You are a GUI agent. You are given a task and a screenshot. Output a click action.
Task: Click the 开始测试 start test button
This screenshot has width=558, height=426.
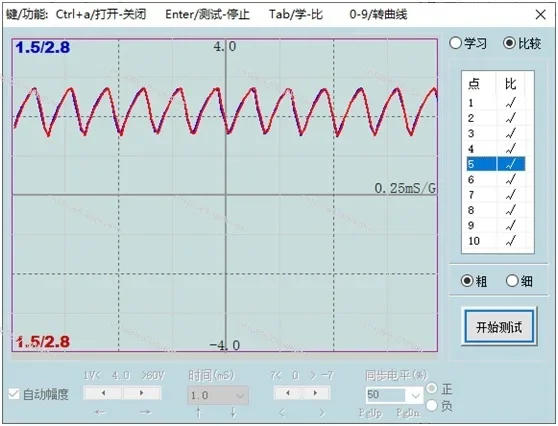pos(499,327)
